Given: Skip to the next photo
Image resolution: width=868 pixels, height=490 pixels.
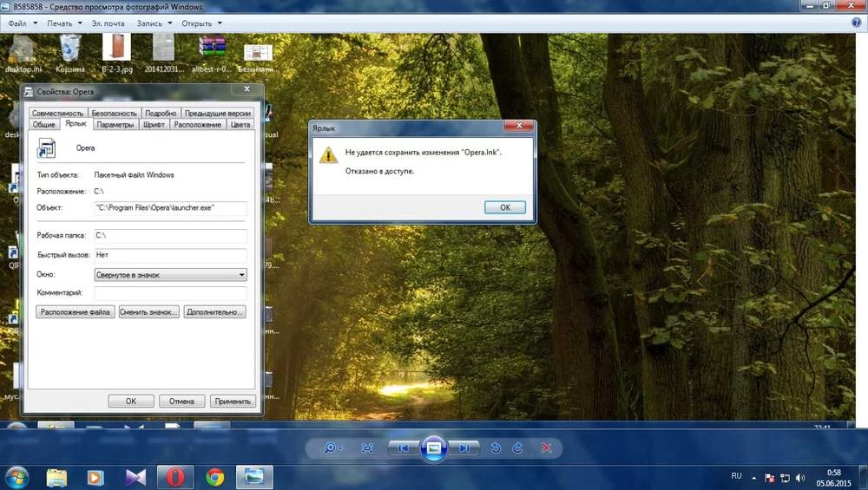Looking at the screenshot, I should (x=465, y=448).
